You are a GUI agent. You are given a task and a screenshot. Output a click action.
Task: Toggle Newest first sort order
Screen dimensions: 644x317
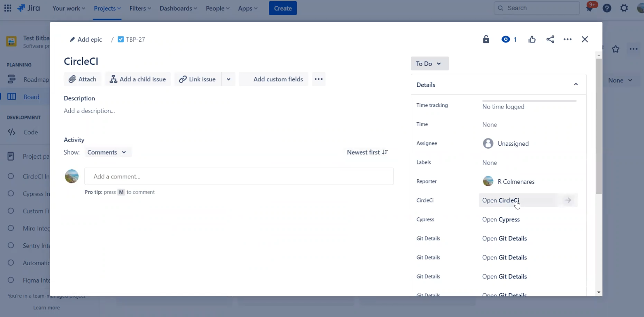click(367, 152)
